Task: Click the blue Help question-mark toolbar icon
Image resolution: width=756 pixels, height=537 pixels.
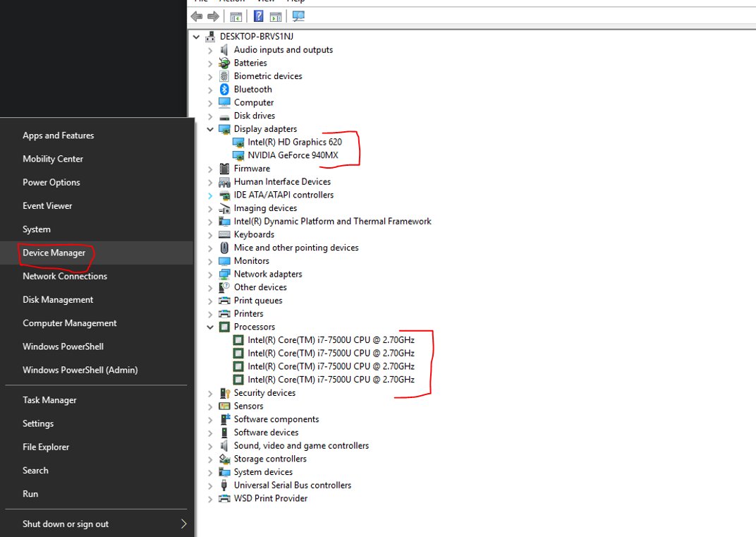Action: click(258, 16)
